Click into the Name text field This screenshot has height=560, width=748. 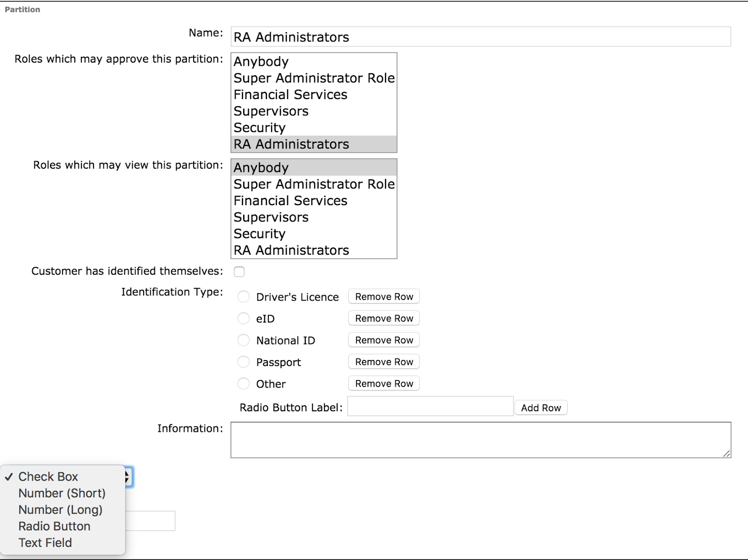coord(481,37)
